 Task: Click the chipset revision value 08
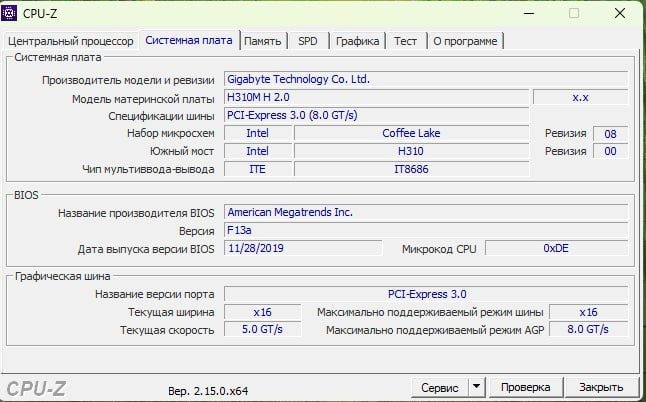click(x=610, y=133)
